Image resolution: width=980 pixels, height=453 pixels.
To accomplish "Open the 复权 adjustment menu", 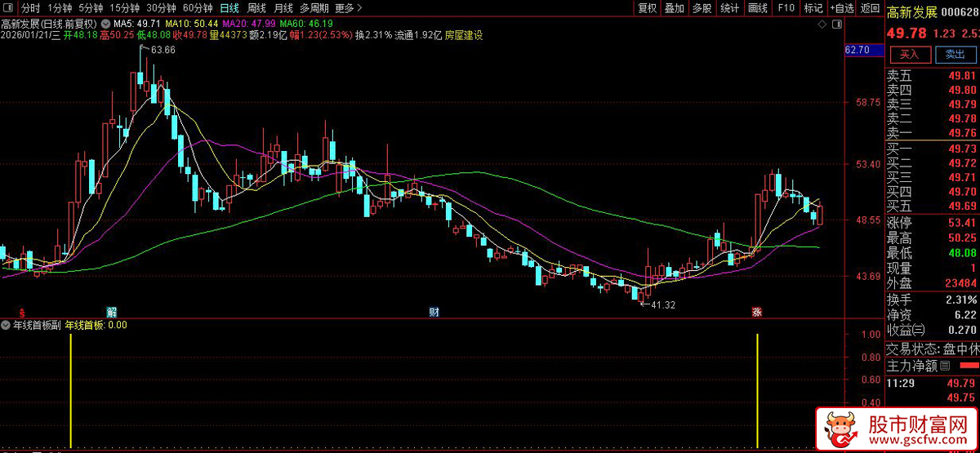I will [648, 8].
